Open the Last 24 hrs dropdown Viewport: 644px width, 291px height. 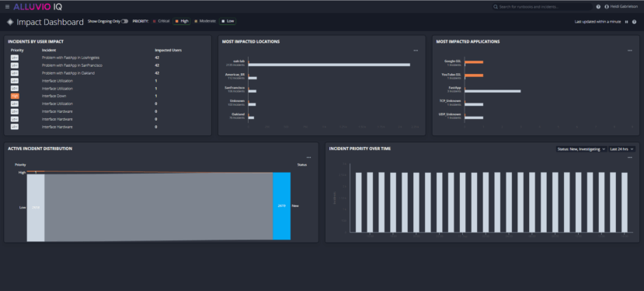click(621, 149)
